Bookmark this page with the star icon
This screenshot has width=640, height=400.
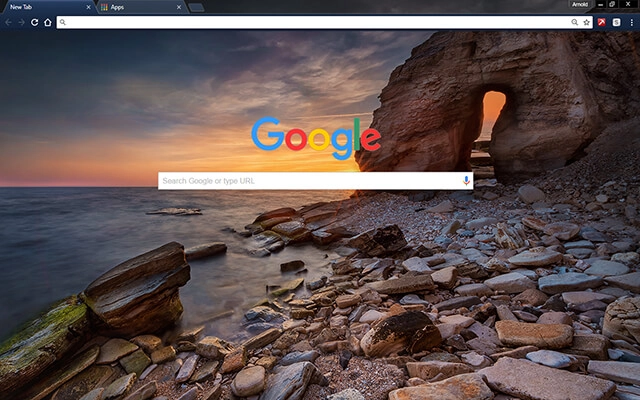click(x=587, y=22)
